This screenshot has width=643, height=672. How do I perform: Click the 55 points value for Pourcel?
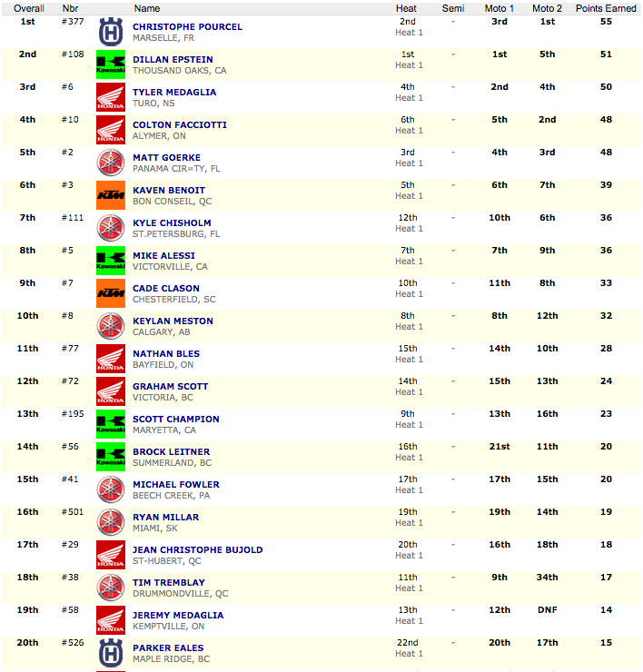click(606, 22)
